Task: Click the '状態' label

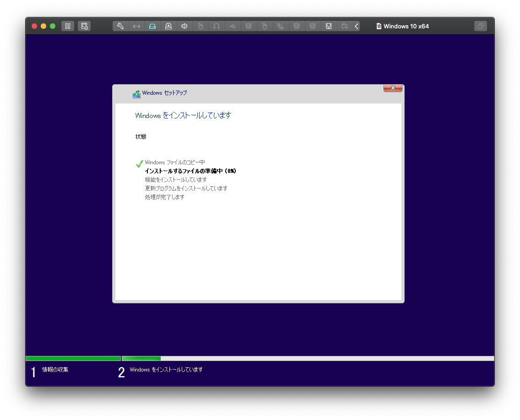Action: pos(141,137)
